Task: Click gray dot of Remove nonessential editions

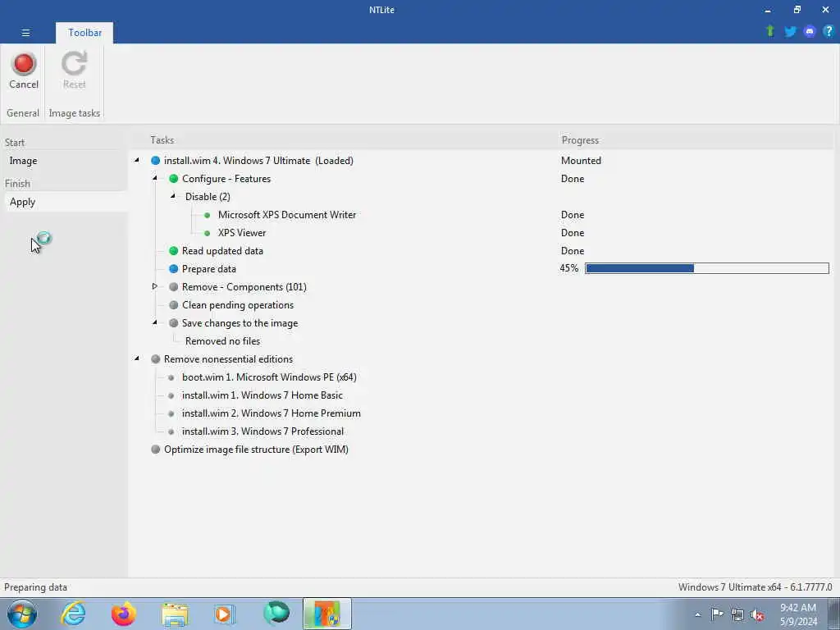Action: click(155, 359)
